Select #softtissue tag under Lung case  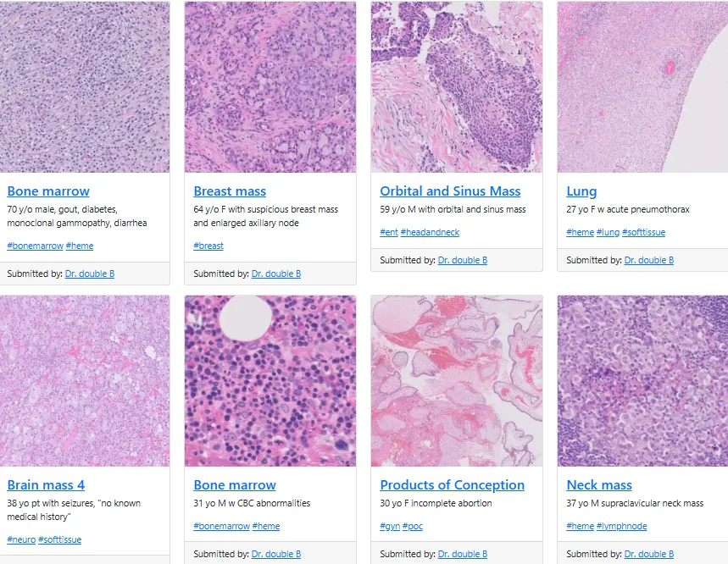pyautogui.click(x=643, y=232)
